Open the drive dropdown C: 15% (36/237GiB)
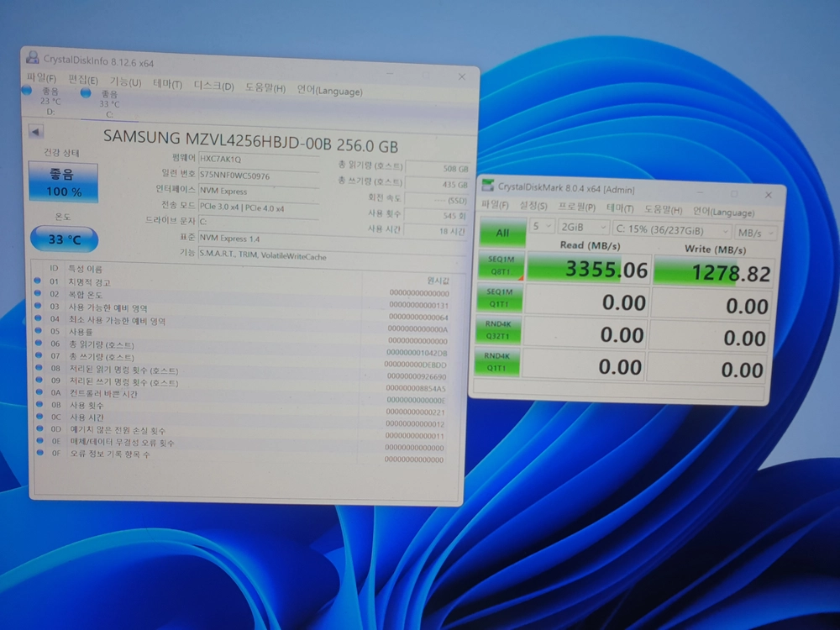The height and width of the screenshot is (630, 840). point(672,230)
